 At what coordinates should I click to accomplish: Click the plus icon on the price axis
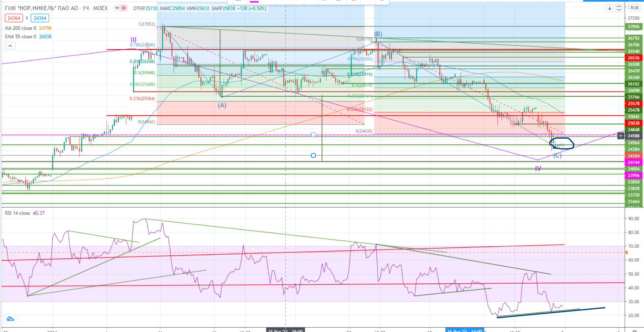(x=621, y=136)
